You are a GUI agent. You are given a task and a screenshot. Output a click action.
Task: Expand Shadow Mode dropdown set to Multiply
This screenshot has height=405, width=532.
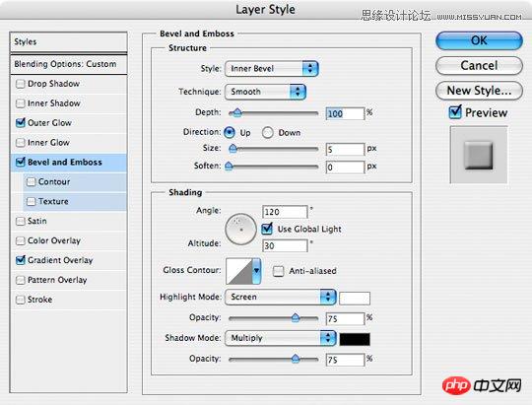pyautogui.click(x=281, y=338)
